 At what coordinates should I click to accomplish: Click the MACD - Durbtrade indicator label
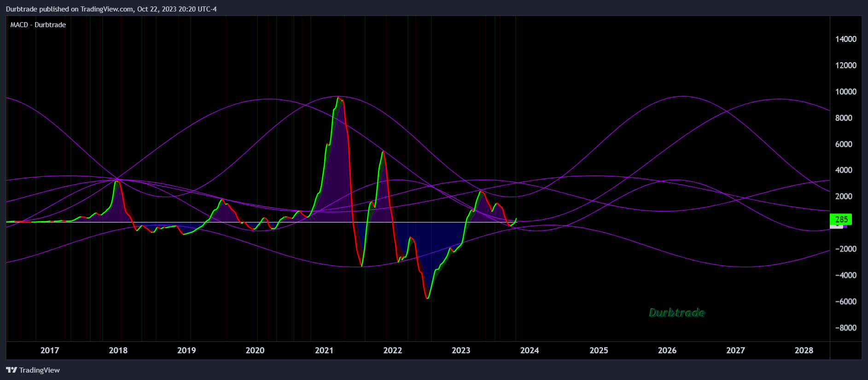coord(38,25)
